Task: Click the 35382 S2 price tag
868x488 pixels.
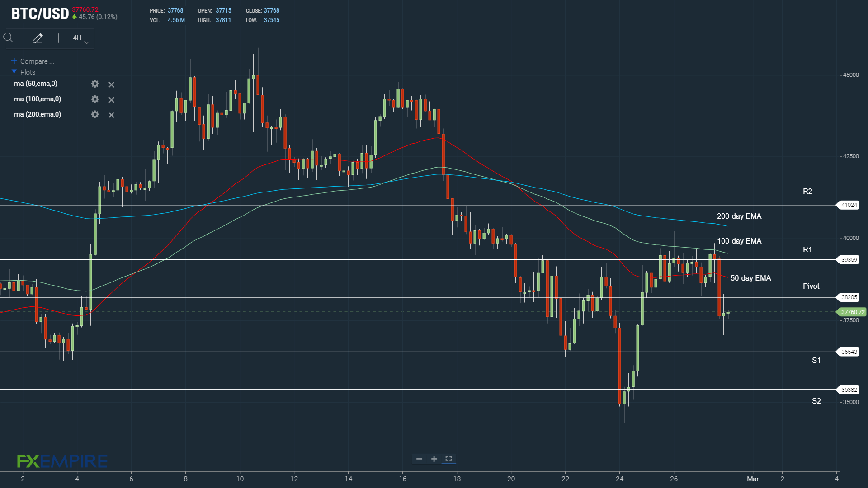Action: [849, 390]
